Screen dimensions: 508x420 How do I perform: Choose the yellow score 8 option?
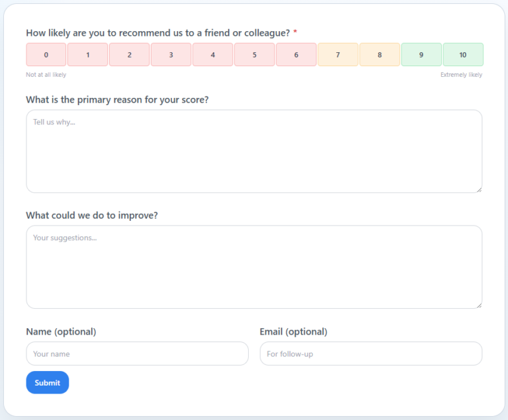[x=380, y=54]
